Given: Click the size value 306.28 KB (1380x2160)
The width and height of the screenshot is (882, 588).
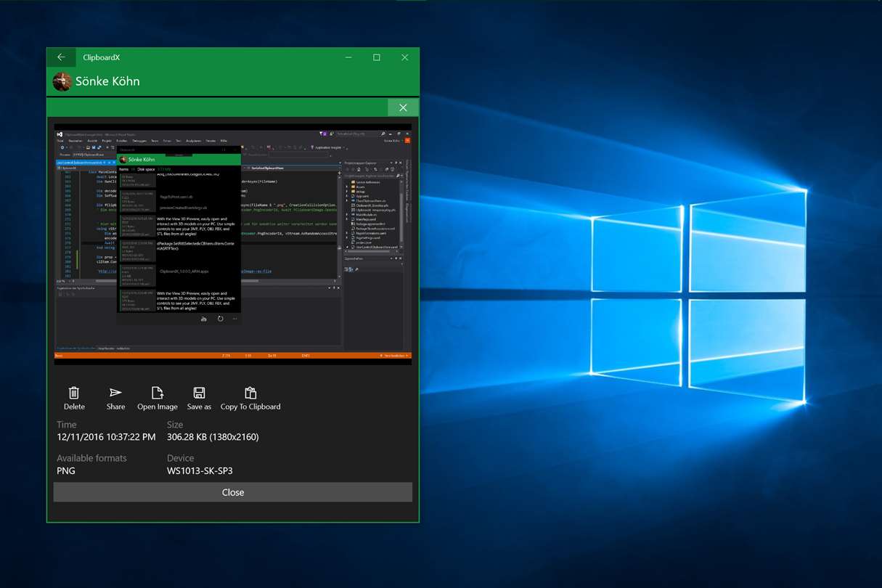Looking at the screenshot, I should tap(213, 437).
